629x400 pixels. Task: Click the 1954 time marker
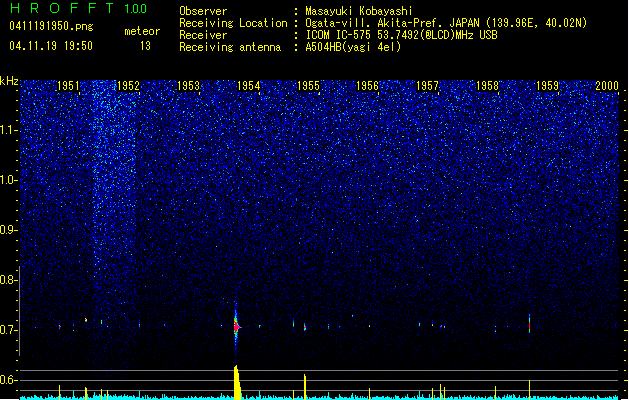tap(248, 86)
